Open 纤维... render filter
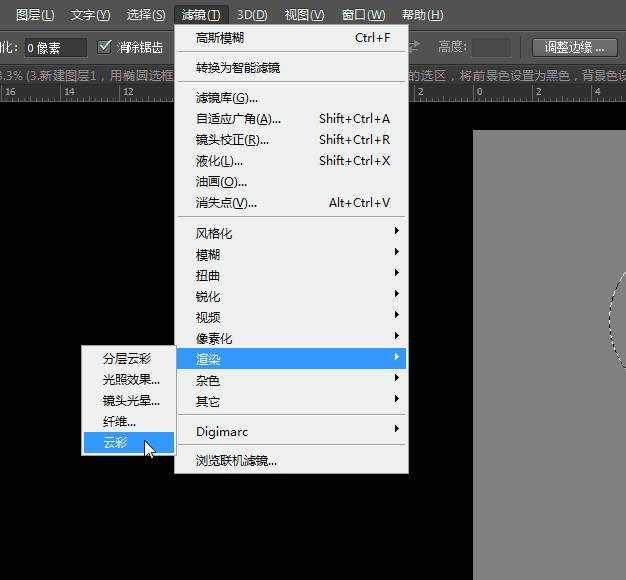 [x=129, y=422]
